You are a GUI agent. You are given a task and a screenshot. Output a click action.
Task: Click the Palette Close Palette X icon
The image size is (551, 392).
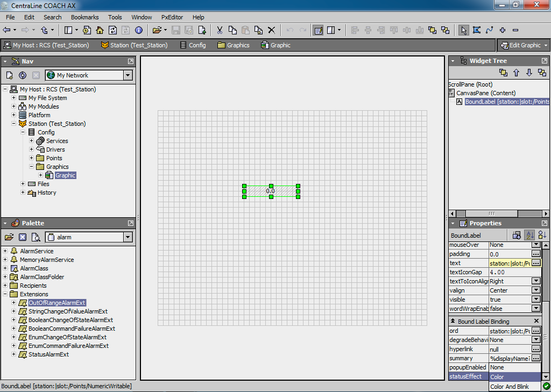point(23,237)
